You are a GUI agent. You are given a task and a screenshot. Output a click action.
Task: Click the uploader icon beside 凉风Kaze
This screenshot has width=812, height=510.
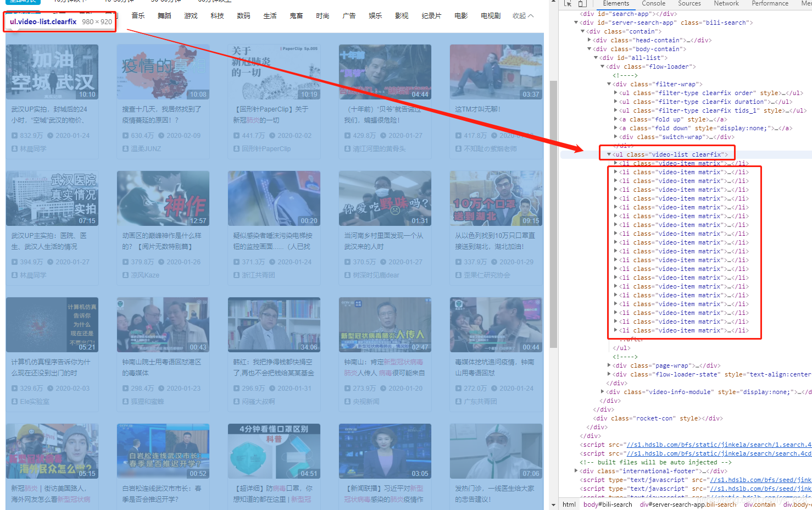(x=125, y=275)
